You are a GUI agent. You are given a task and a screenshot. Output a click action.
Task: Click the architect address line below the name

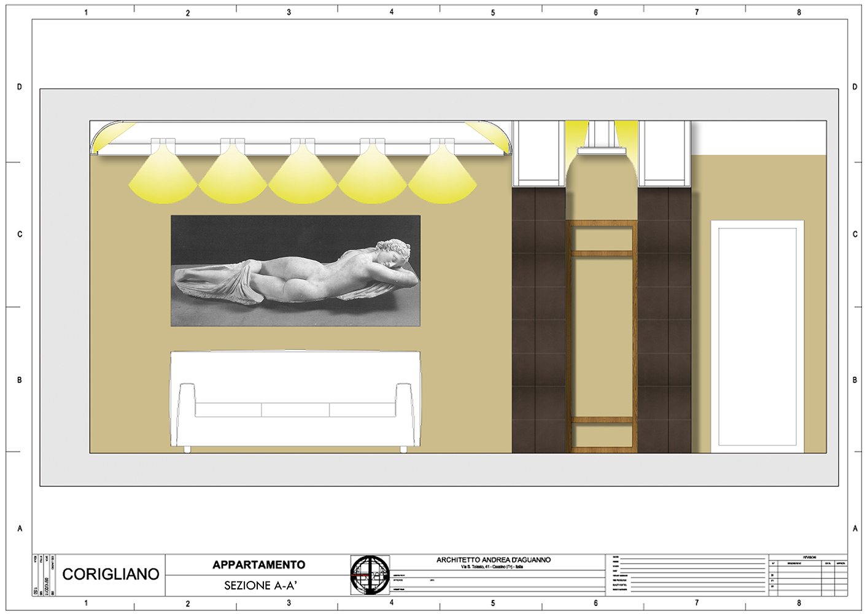tap(492, 567)
